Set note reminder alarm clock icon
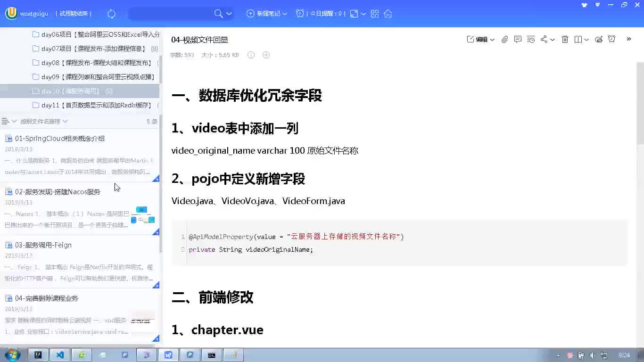Image resolution: width=644 pixels, height=362 pixels. pos(612,39)
